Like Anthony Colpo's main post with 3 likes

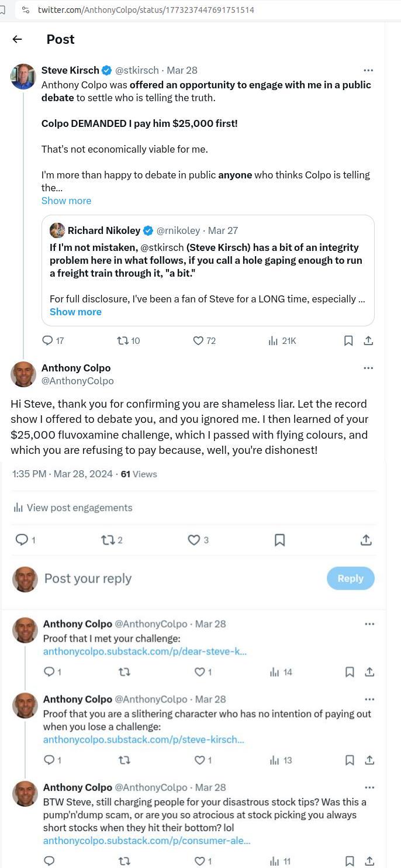[193, 540]
